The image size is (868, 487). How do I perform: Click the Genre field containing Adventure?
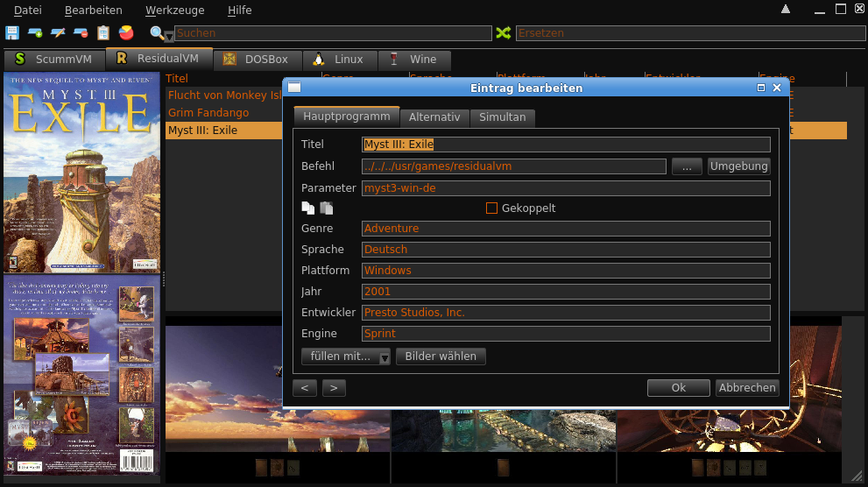[566, 229]
